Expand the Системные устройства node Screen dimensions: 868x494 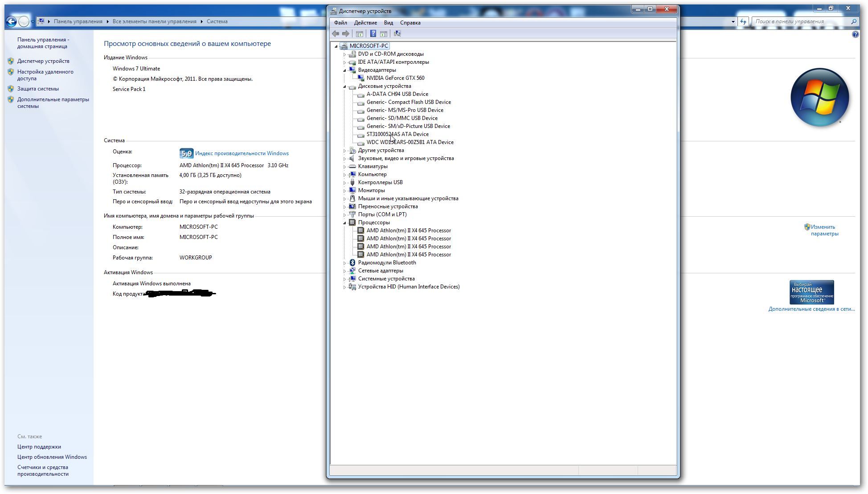click(344, 279)
